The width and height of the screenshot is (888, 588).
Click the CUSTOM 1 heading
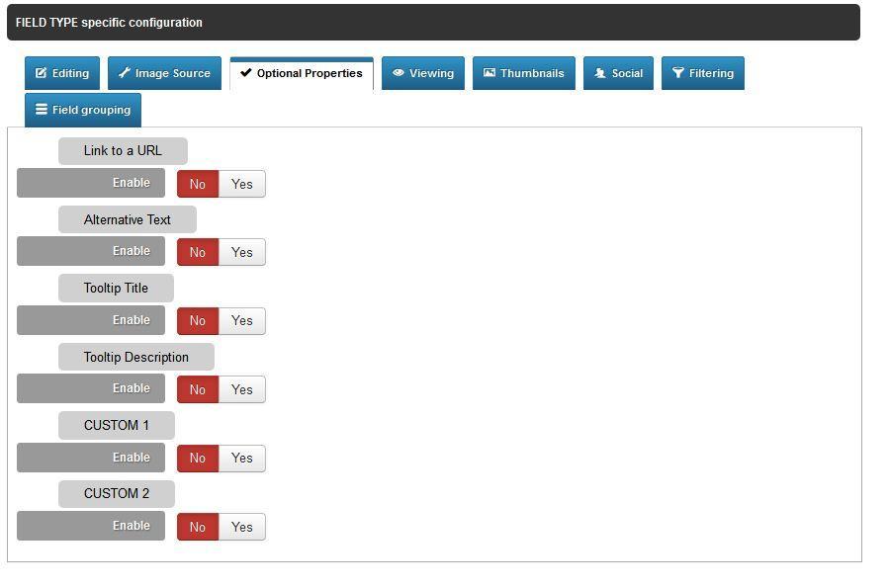[117, 425]
